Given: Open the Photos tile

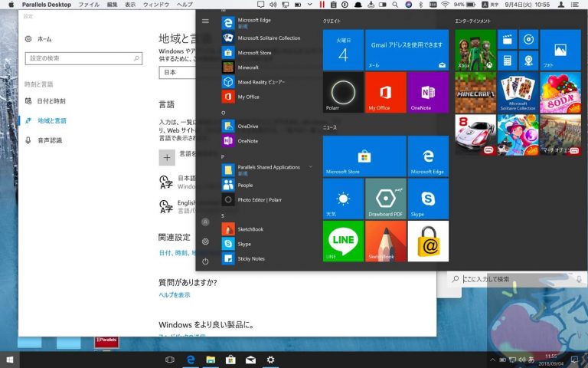Looking at the screenshot, I should click(x=560, y=50).
